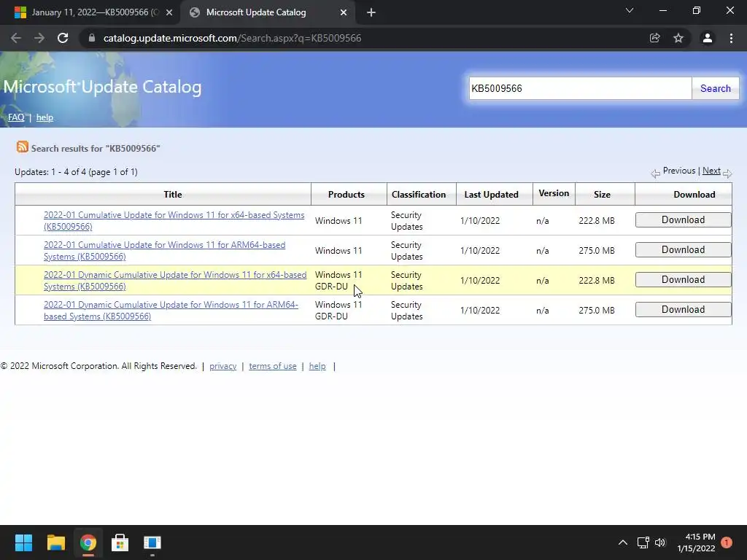Click the Next page arrow icon
Screen dimensions: 747x560
(x=727, y=174)
